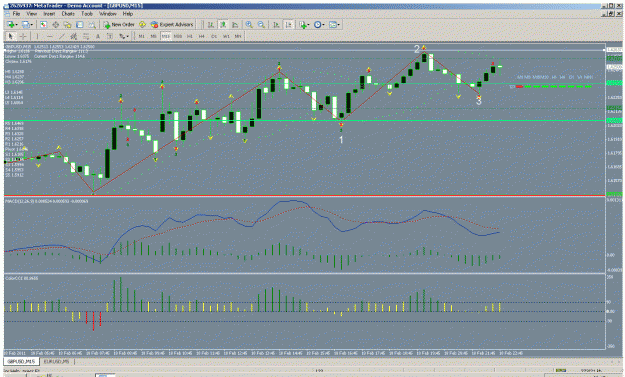Open the Help menu

(x=128, y=14)
